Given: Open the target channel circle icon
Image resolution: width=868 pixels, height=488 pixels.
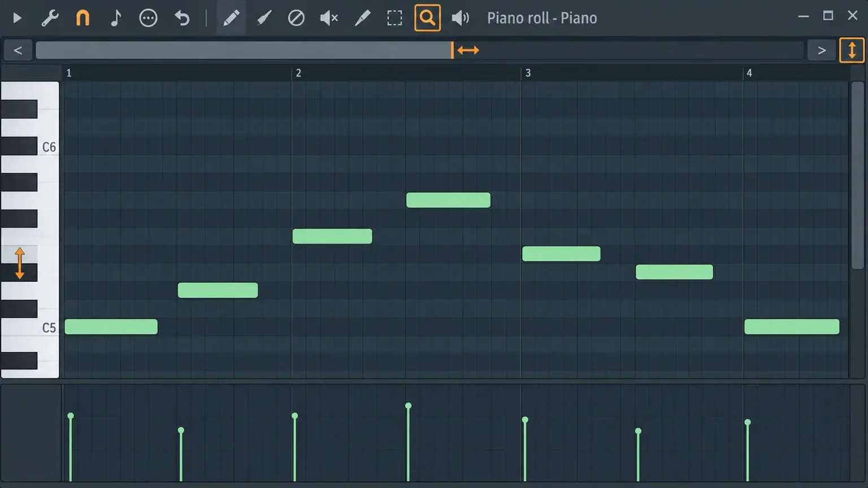Looking at the screenshot, I should click(148, 18).
